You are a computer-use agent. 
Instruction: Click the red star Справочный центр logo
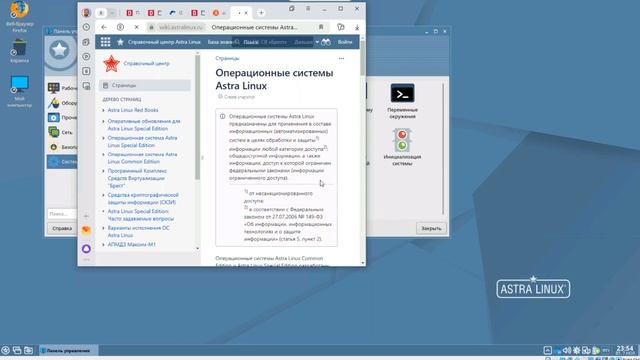[111, 64]
